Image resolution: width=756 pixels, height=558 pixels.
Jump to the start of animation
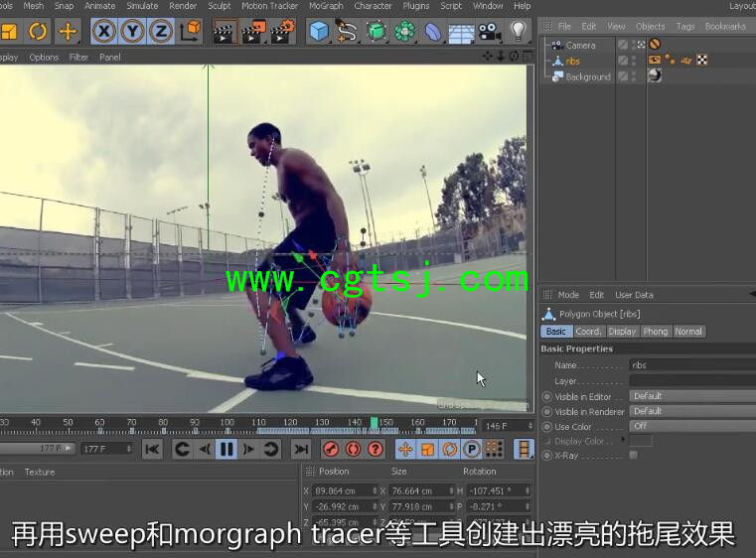(x=152, y=449)
